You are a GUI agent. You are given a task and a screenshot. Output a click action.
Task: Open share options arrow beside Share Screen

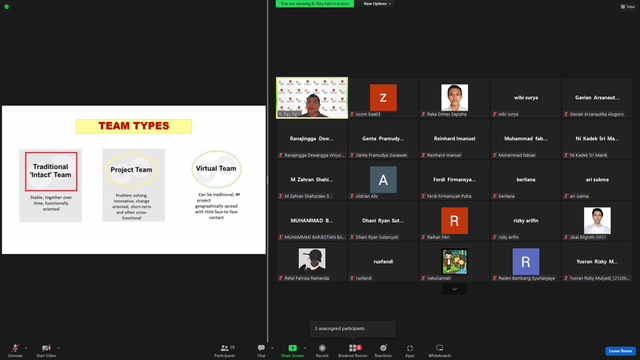coord(304,348)
